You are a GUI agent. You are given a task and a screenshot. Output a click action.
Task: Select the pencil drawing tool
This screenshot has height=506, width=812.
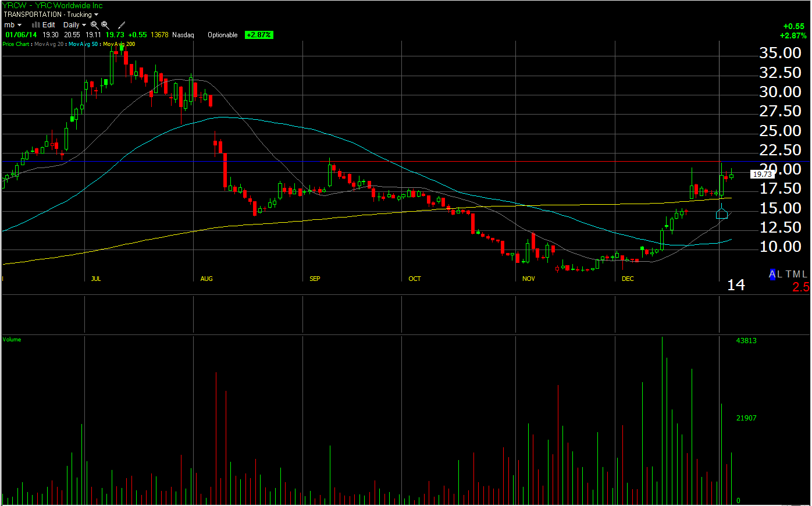122,25
